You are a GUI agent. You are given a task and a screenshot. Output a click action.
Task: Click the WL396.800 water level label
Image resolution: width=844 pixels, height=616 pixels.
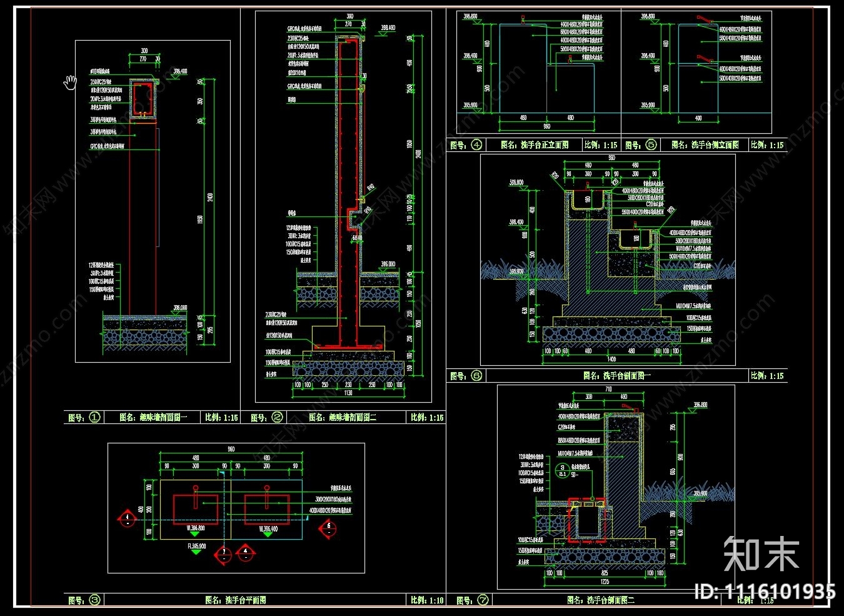pos(196,528)
